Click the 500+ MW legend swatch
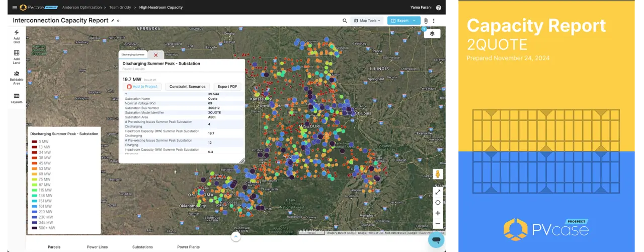This screenshot has height=252, width=644. pyautogui.click(x=35, y=228)
